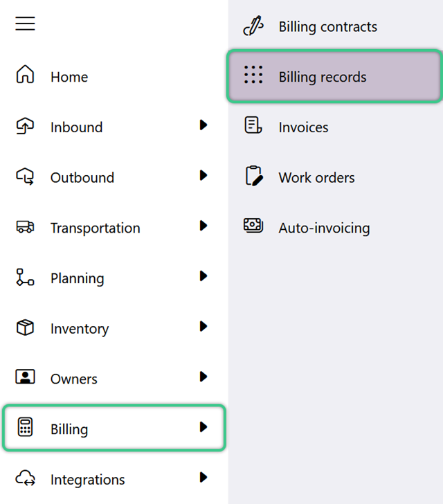Go to Work orders page
The image size is (443, 504).
[x=334, y=177]
